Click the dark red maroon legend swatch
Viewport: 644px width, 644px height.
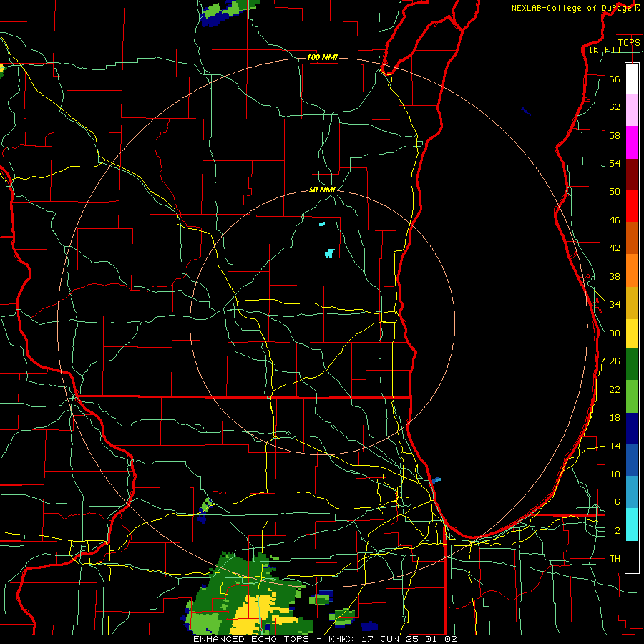pyautogui.click(x=632, y=175)
